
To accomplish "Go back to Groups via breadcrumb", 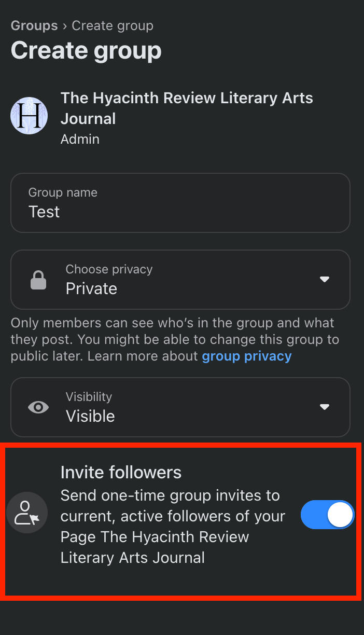I will [34, 25].
